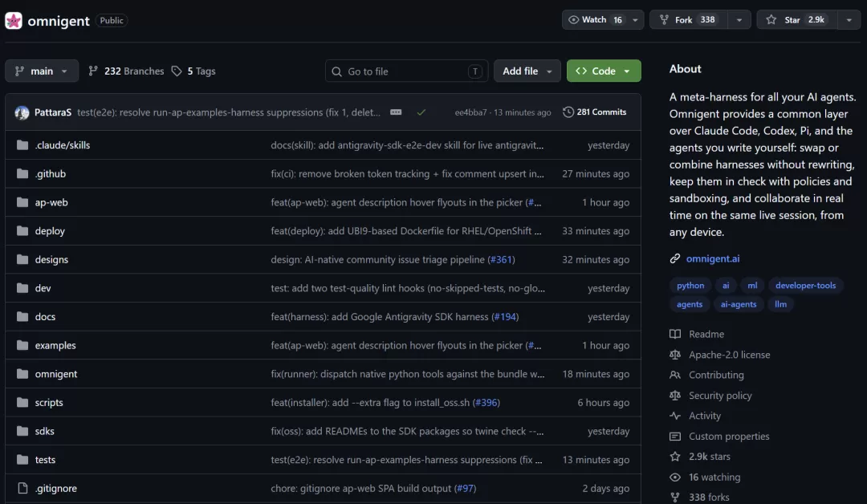
Task: Click the .github folder icon
Action: pos(22,173)
